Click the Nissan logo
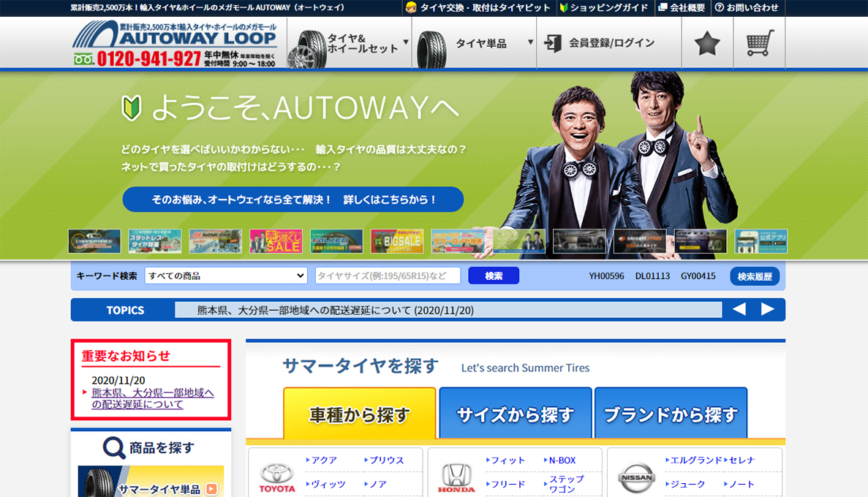The height and width of the screenshot is (497, 868). coord(636,477)
